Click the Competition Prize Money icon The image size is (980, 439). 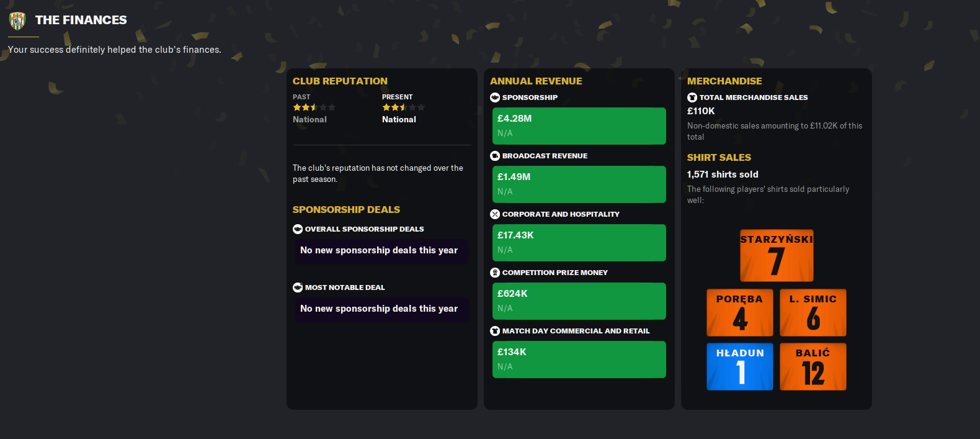(495, 273)
